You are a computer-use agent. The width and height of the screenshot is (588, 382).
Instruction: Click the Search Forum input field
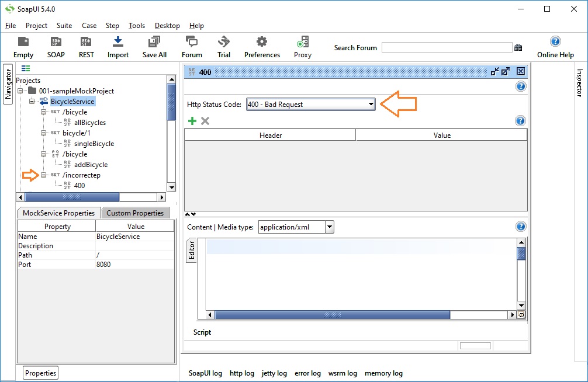pos(447,48)
